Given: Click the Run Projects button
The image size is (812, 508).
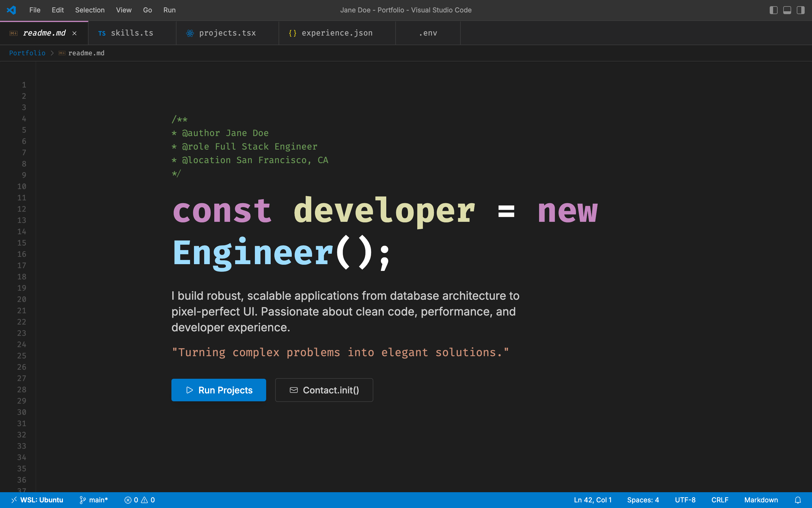Looking at the screenshot, I should pos(219,390).
